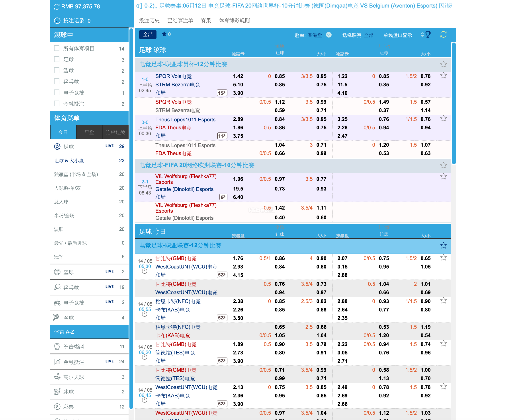Star the 电竞足球-职业联赛-12分钟比赛 league header
This screenshot has height=420, width=524.
[x=443, y=245]
